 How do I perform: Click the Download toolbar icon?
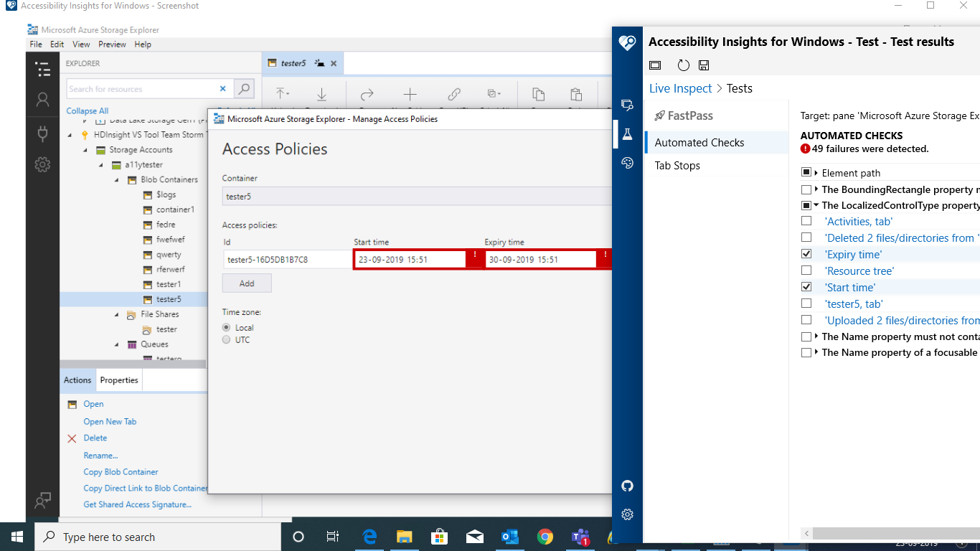tap(321, 94)
